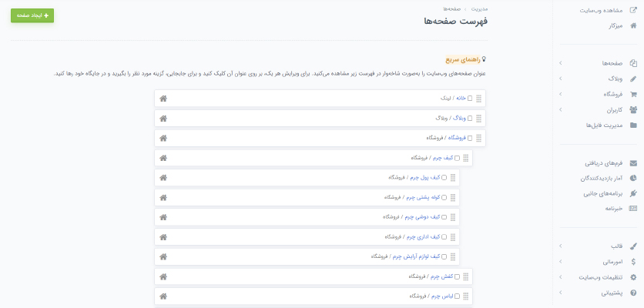Click the home icon on the وبلاگ / وبلاگ row

pyautogui.click(x=163, y=119)
